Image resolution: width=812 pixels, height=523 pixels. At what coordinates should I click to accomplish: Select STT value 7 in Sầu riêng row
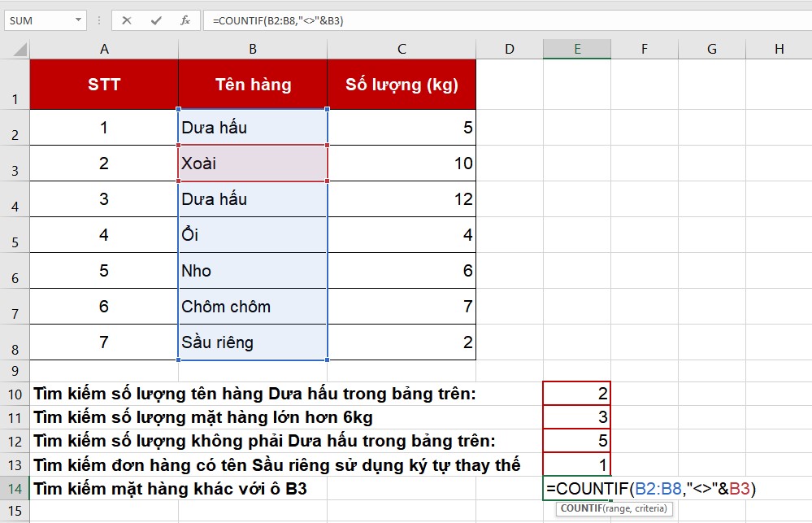pos(104,342)
